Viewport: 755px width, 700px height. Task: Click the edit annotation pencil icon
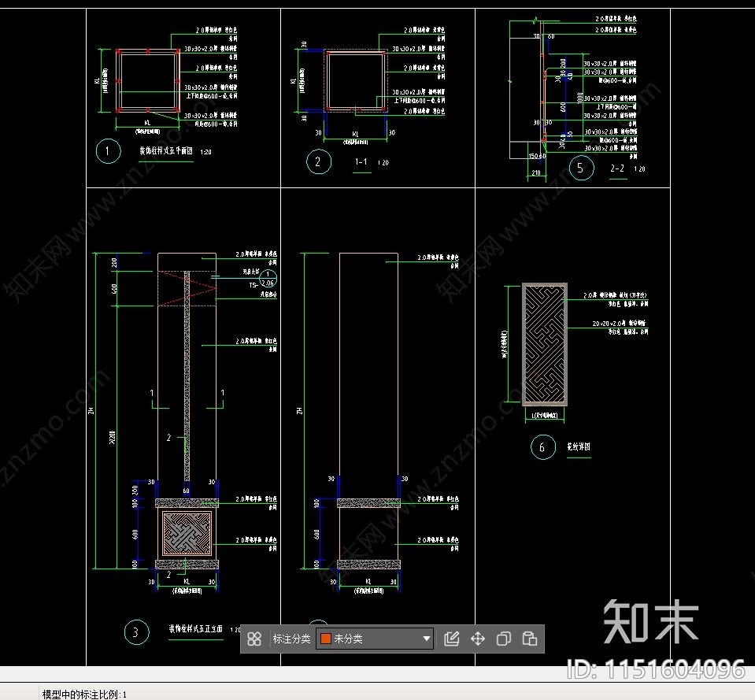pos(452,639)
